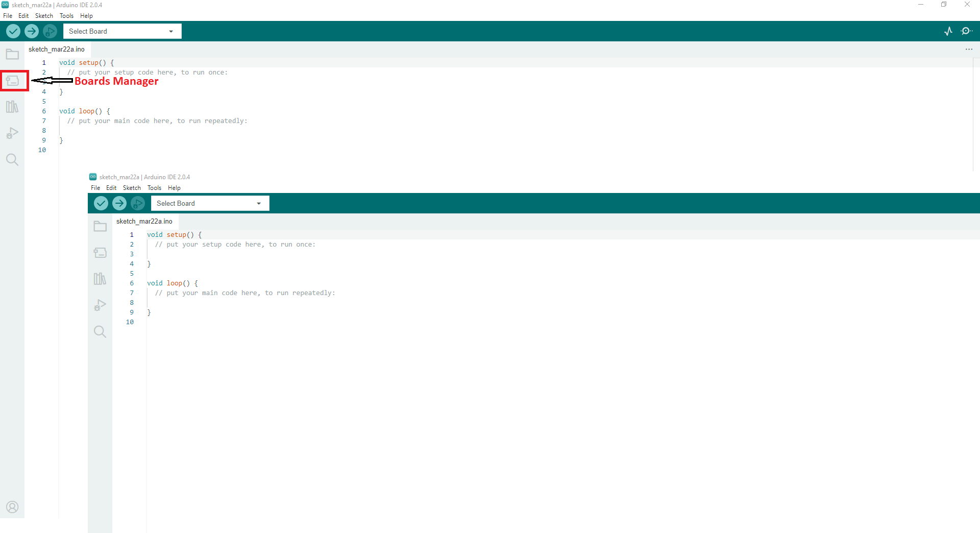Open the Arduino account sign-in icon
Screen dimensions: 980x533
tap(12, 507)
